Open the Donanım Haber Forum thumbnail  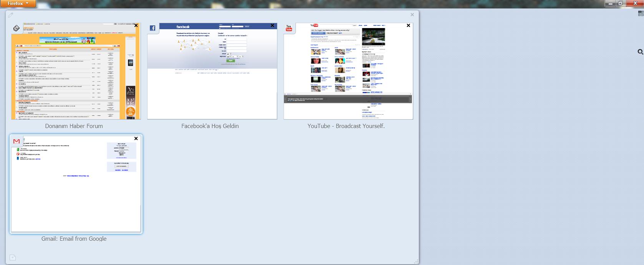pos(76,71)
